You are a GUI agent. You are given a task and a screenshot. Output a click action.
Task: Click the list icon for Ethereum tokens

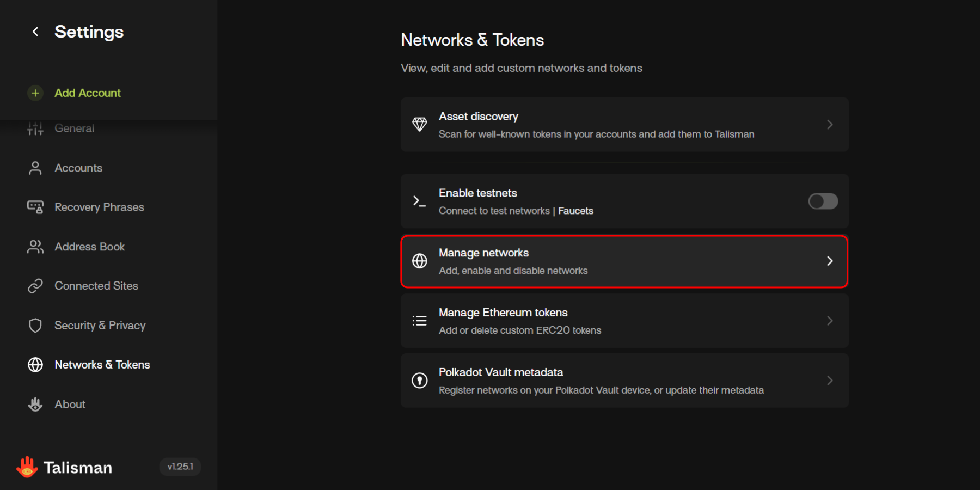tap(419, 321)
